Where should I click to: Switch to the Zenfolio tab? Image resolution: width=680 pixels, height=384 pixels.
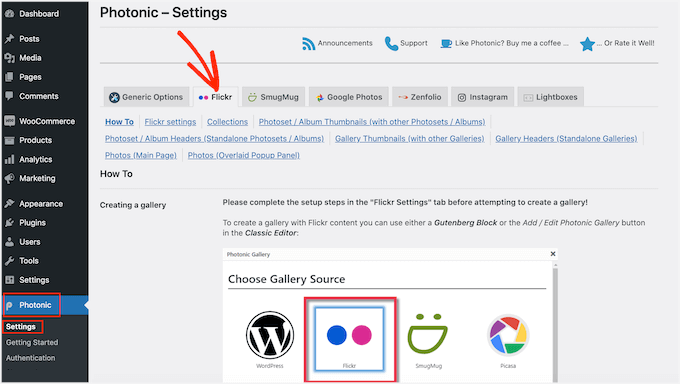(420, 97)
